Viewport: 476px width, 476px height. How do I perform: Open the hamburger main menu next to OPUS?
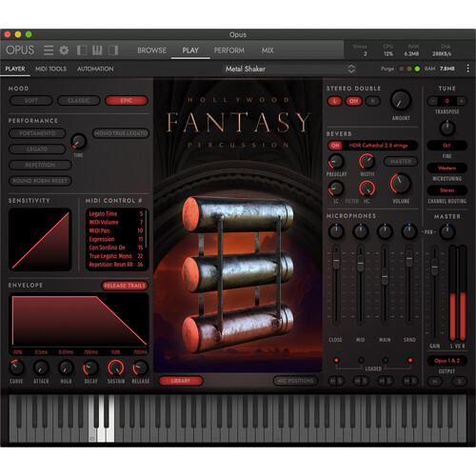[x=49, y=50]
